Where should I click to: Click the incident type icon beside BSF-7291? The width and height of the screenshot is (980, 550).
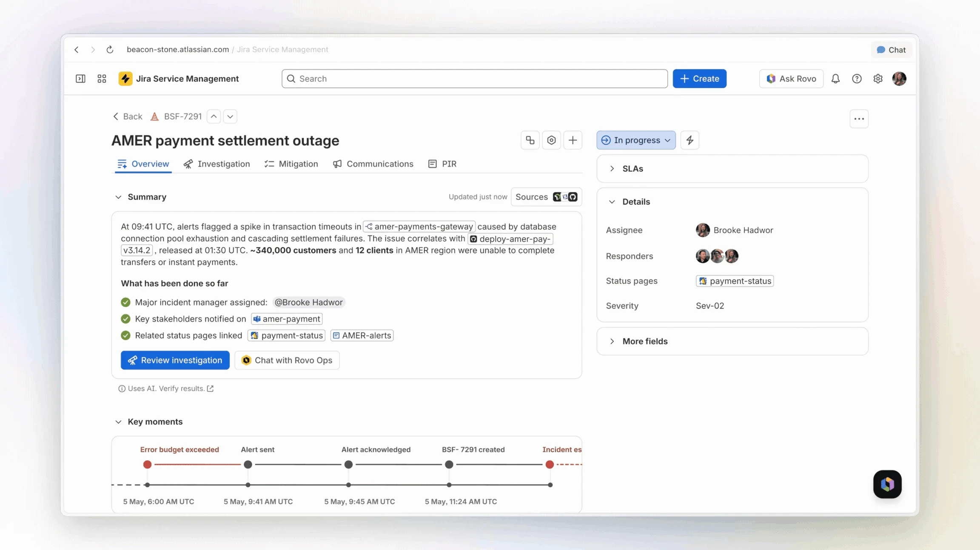[155, 116]
